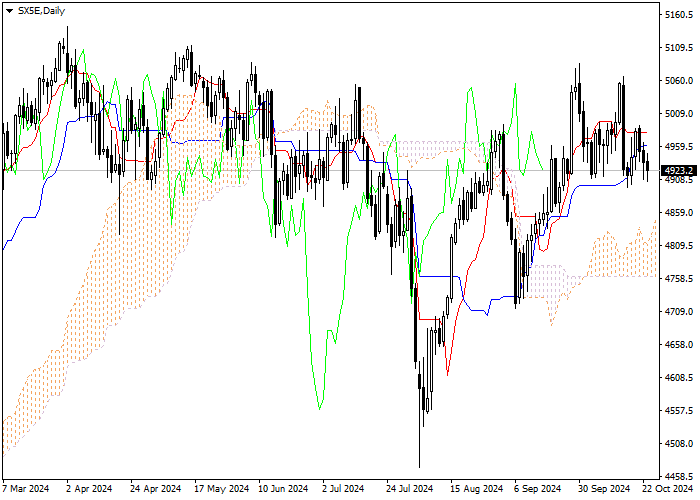The width and height of the screenshot is (700, 500).
Task: Click the 6 Sep 2024 date label
Action: [x=538, y=489]
